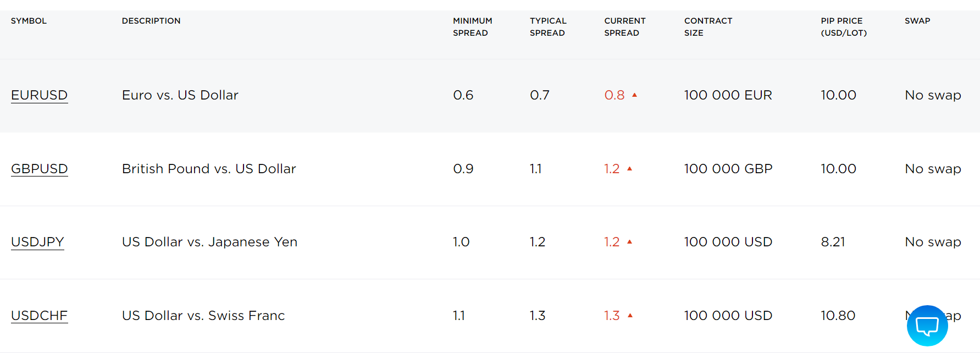Click the red up arrow in the GBPUSD row

[x=630, y=169]
